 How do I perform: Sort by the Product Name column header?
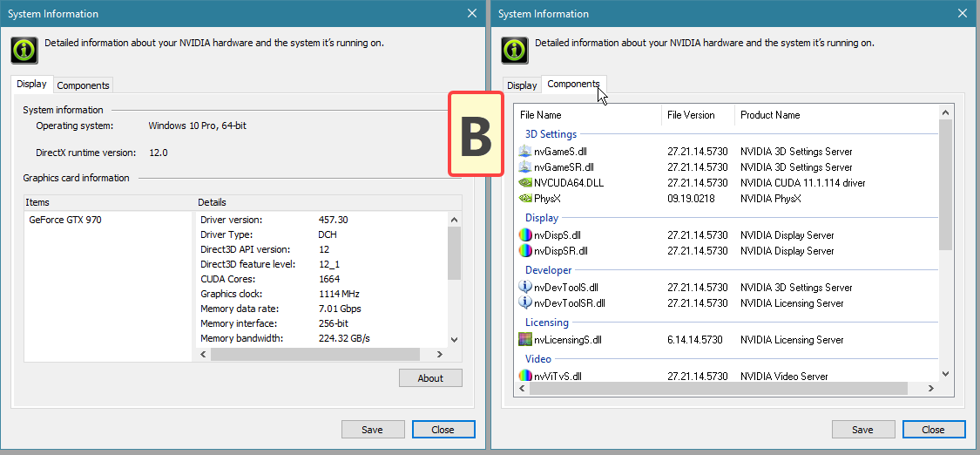coord(837,115)
